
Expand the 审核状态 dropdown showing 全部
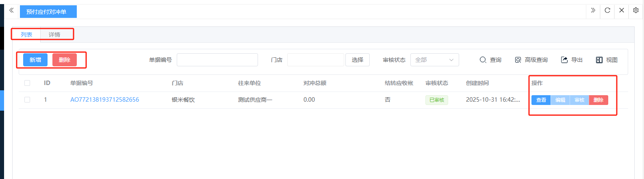tap(434, 60)
